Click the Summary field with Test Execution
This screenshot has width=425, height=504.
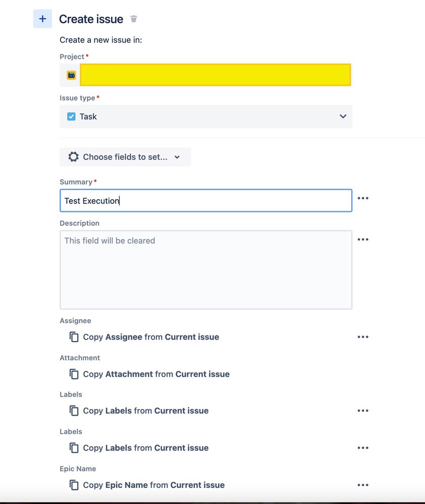(206, 201)
